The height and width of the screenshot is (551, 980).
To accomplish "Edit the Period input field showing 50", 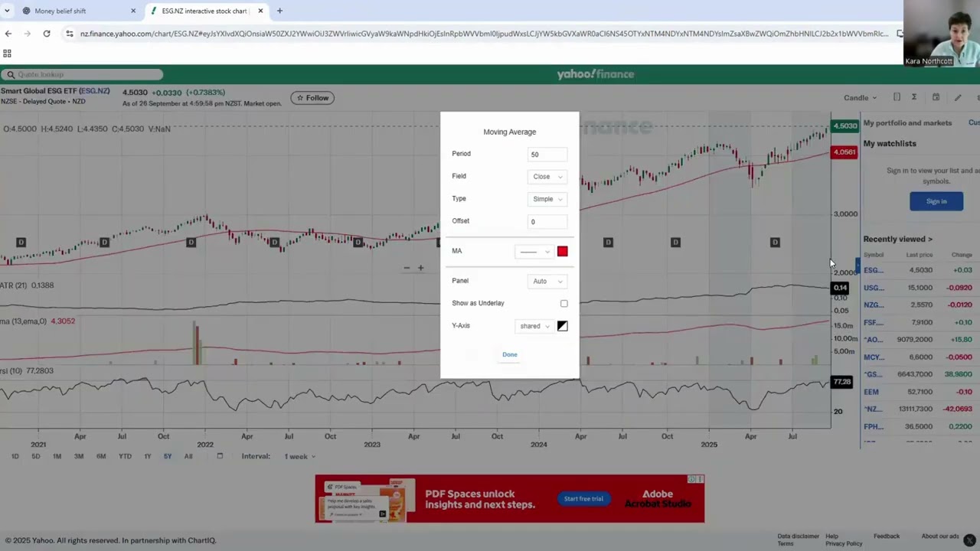I will [x=547, y=155].
